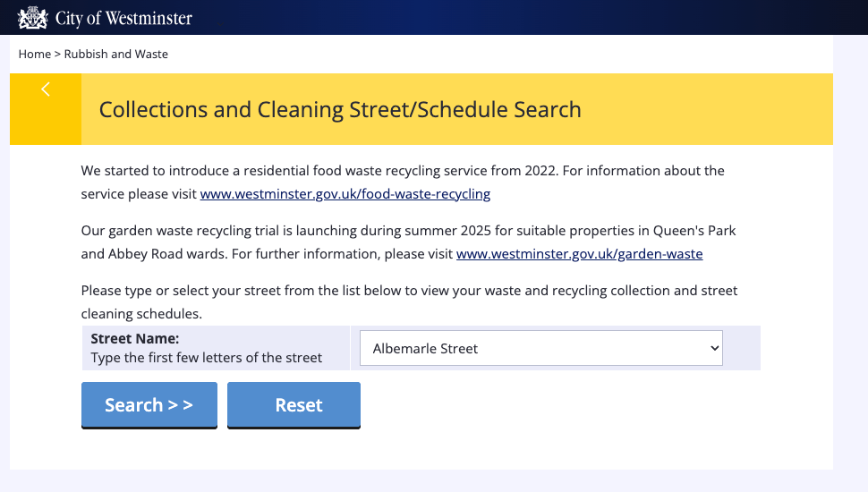Click the "City of Westminster" wordmark
Viewport: 868px width, 492px height.
(x=123, y=18)
